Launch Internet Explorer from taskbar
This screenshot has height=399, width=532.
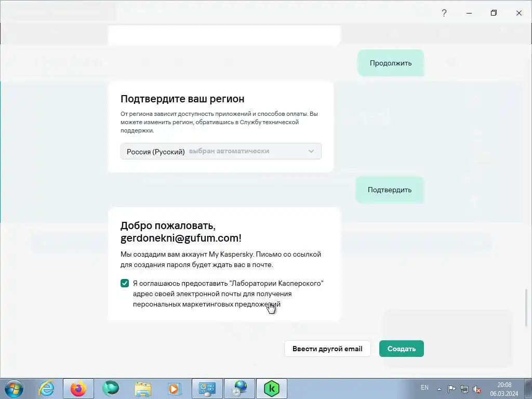(x=46, y=389)
